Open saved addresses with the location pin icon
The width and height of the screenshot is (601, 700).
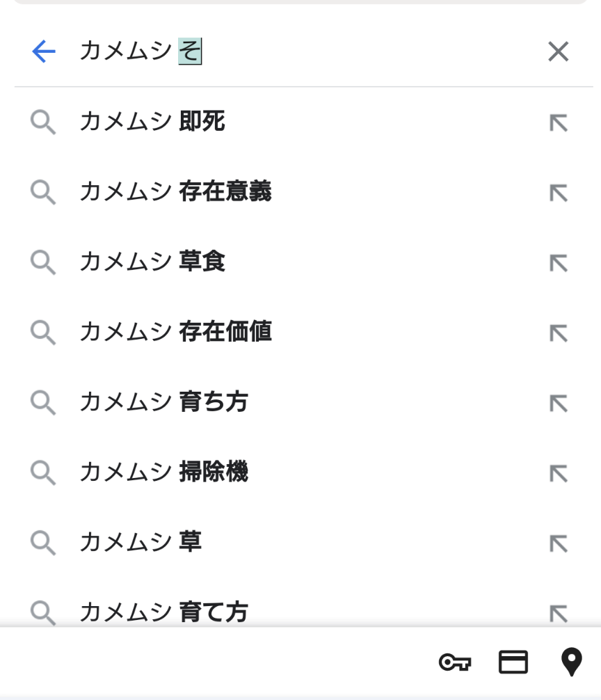571,662
